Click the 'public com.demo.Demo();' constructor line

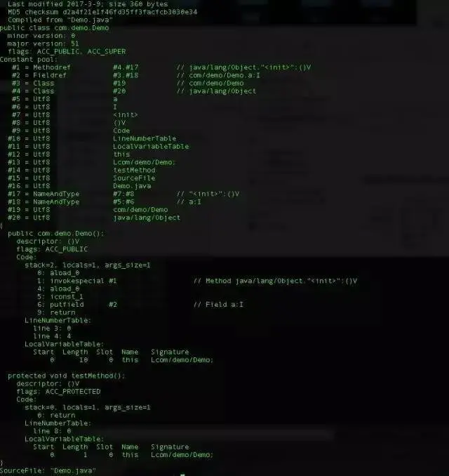(x=56, y=234)
